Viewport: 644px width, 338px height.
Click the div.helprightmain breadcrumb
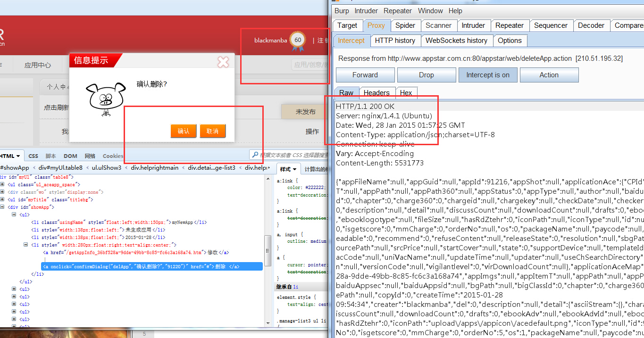[x=155, y=167]
